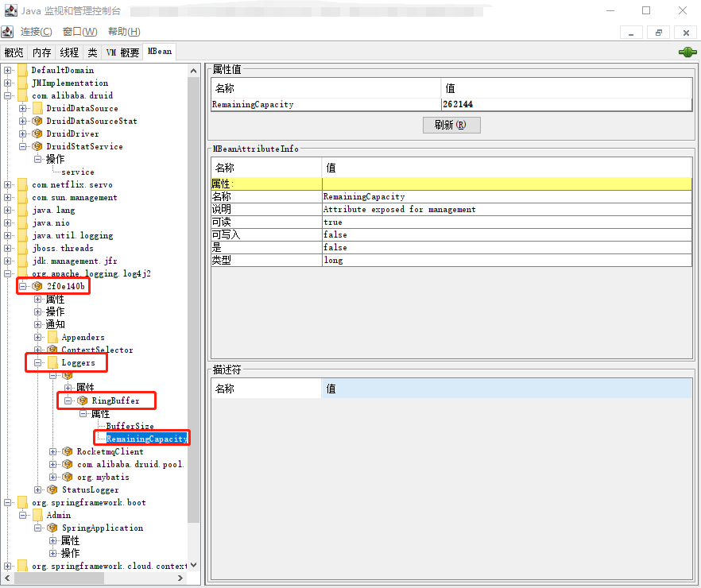
Task: Click the SpringApplication bean icon
Action: tap(52, 528)
